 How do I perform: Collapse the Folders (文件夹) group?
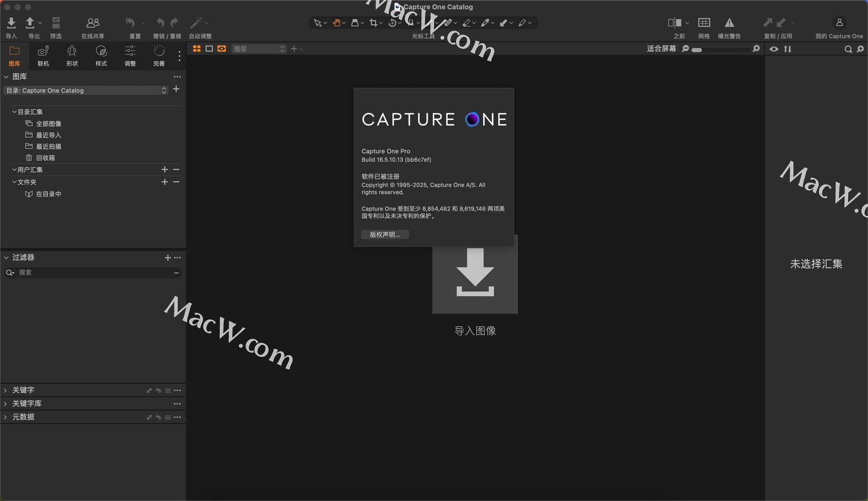(x=14, y=182)
